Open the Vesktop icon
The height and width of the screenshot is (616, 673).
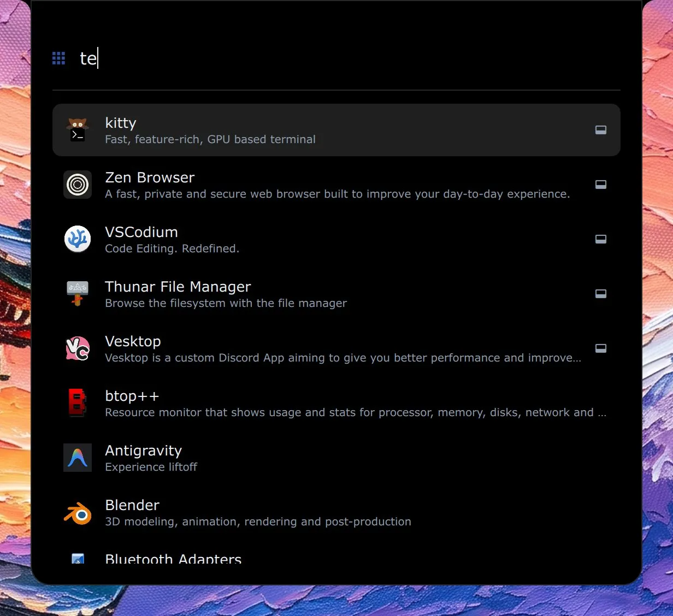(78, 348)
